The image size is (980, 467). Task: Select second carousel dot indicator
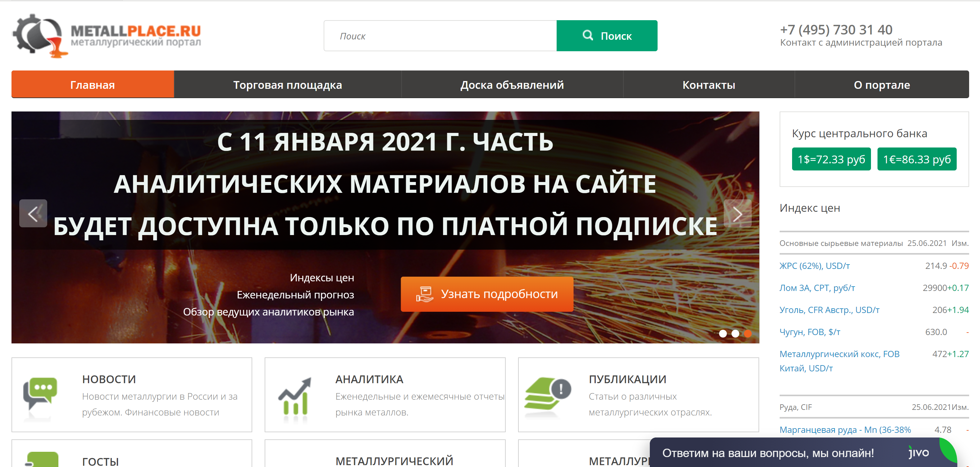[735, 333]
